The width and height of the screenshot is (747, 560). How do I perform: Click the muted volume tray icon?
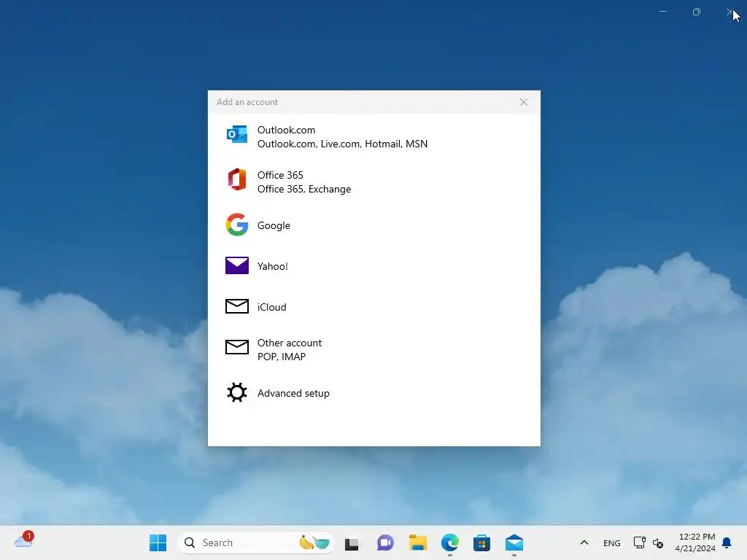(658, 542)
